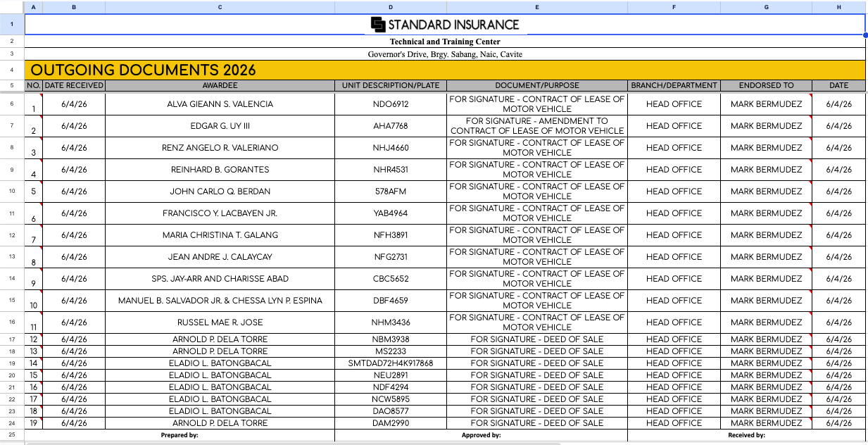Click plate number NDF4294

click(x=391, y=387)
